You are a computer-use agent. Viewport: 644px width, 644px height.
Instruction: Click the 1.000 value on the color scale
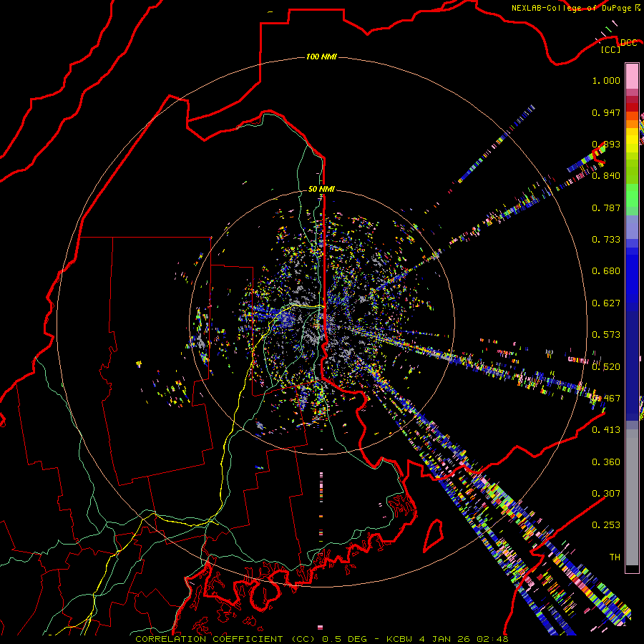pyautogui.click(x=606, y=80)
